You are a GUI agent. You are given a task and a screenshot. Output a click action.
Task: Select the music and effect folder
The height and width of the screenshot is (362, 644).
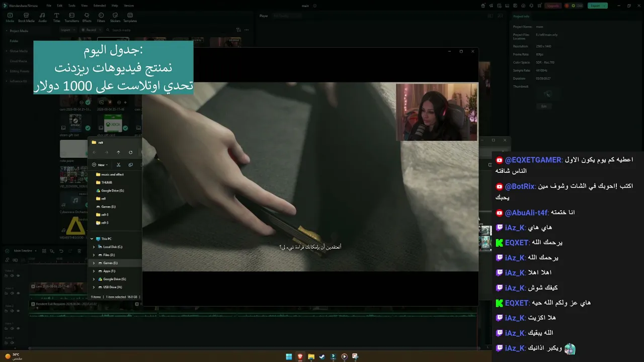[x=110, y=174]
